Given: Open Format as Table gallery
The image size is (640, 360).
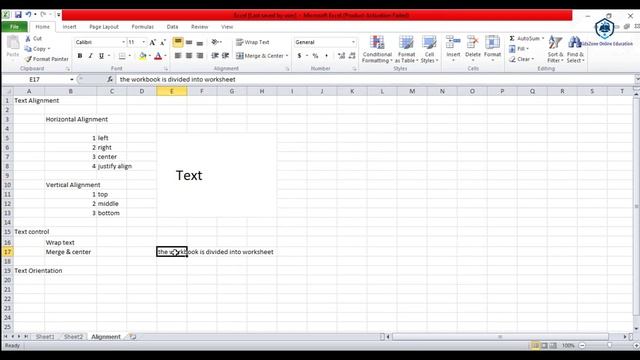Looking at the screenshot, I should [x=406, y=49].
